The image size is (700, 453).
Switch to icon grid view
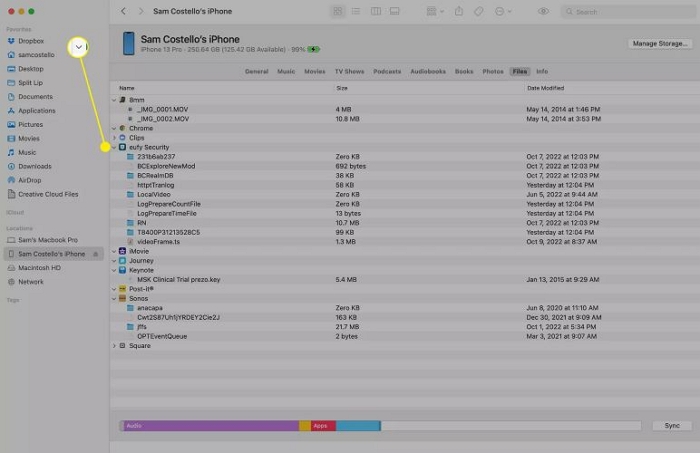[338, 11]
